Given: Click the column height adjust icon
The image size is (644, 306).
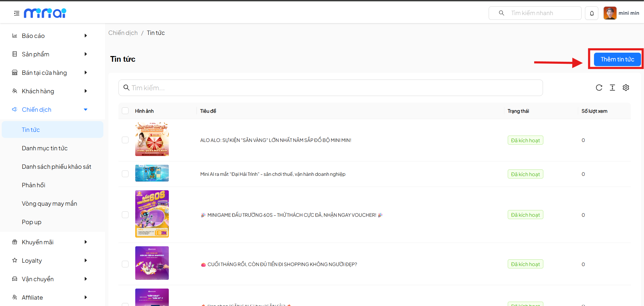Looking at the screenshot, I should point(612,88).
